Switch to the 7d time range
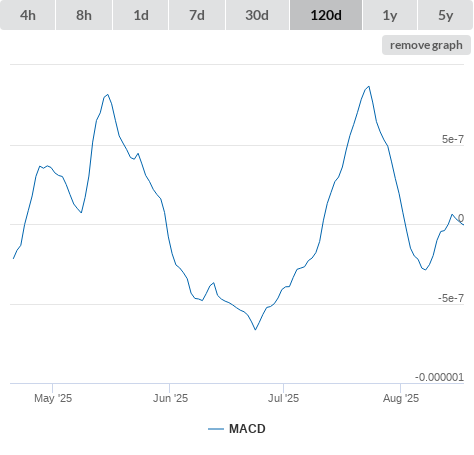Viewport: 474px width, 455px height. [x=197, y=15]
